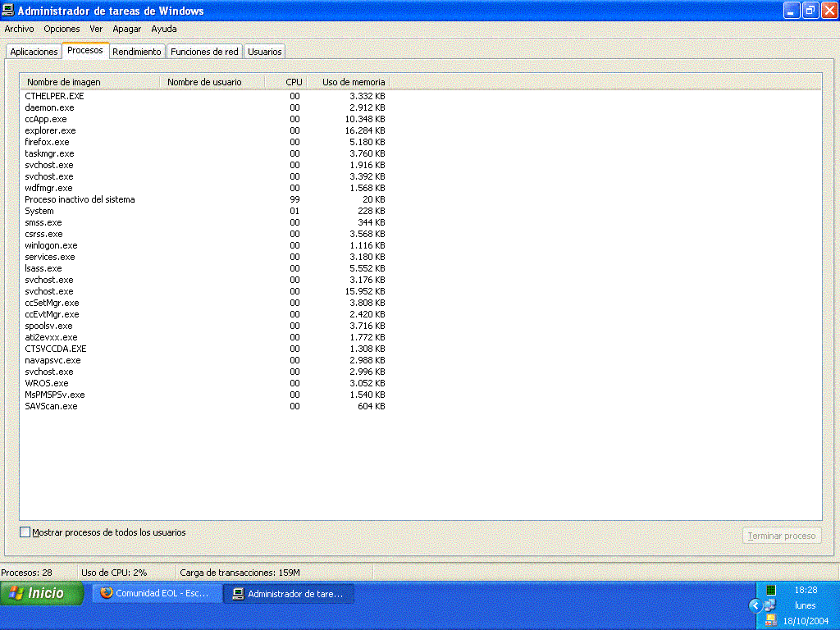
Task: Click the Firefox icon in taskbar button
Action: pos(106,593)
